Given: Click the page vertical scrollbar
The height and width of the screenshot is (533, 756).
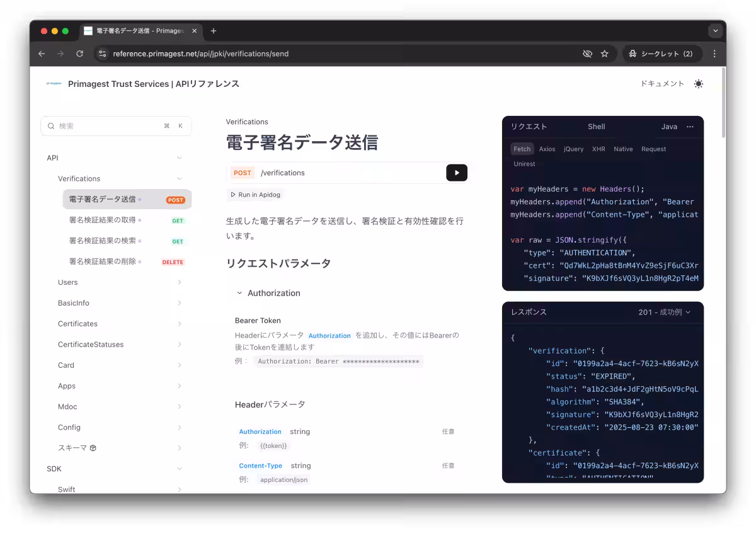Looking at the screenshot, I should point(723,104).
